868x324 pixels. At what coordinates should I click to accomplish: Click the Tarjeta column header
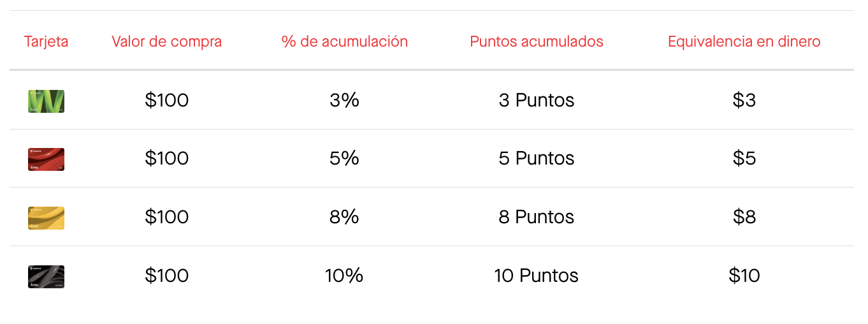(46, 41)
